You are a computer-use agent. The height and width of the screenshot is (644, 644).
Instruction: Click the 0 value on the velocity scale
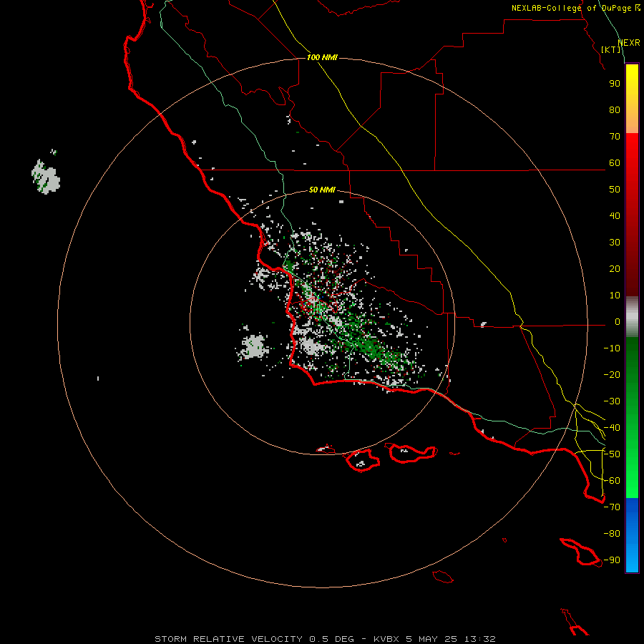(x=618, y=322)
